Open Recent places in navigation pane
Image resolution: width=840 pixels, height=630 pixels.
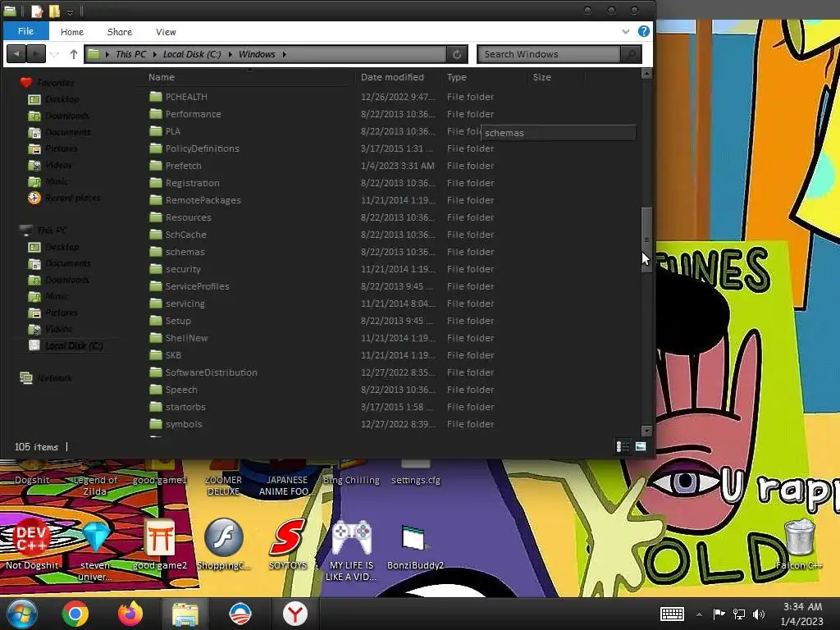pos(72,198)
